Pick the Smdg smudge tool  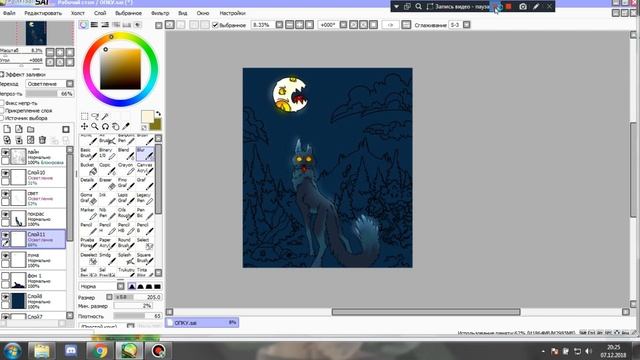tap(107, 258)
